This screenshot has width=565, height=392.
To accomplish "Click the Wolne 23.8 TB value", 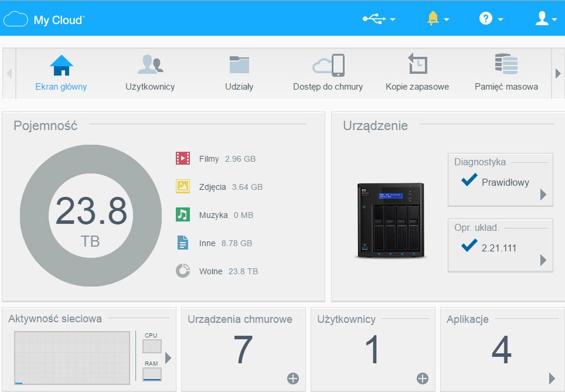I will tap(243, 271).
